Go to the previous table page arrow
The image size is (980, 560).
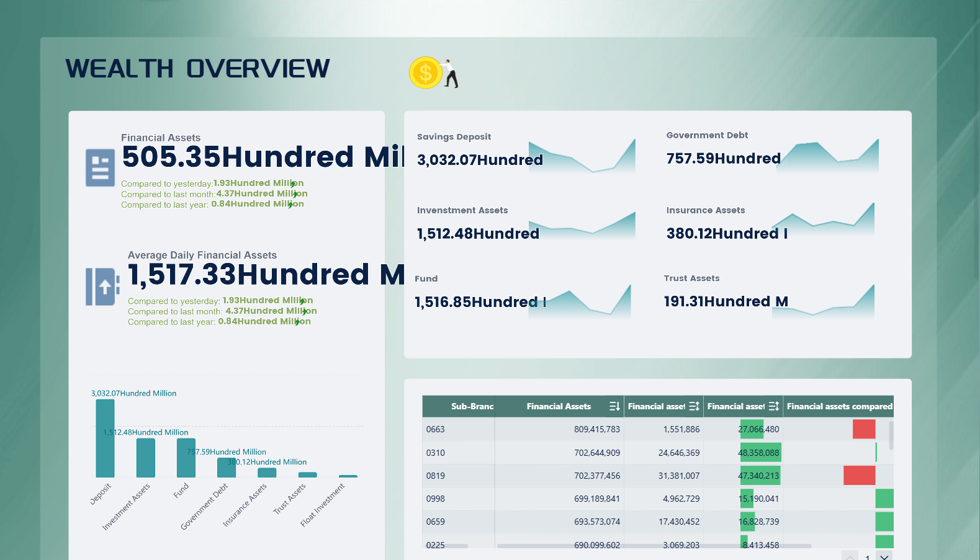click(850, 556)
